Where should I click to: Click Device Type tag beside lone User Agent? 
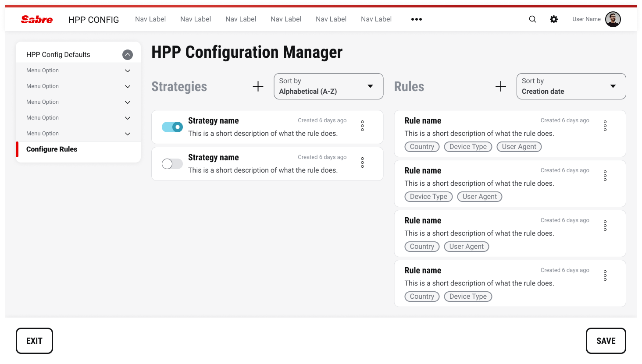[x=428, y=197]
